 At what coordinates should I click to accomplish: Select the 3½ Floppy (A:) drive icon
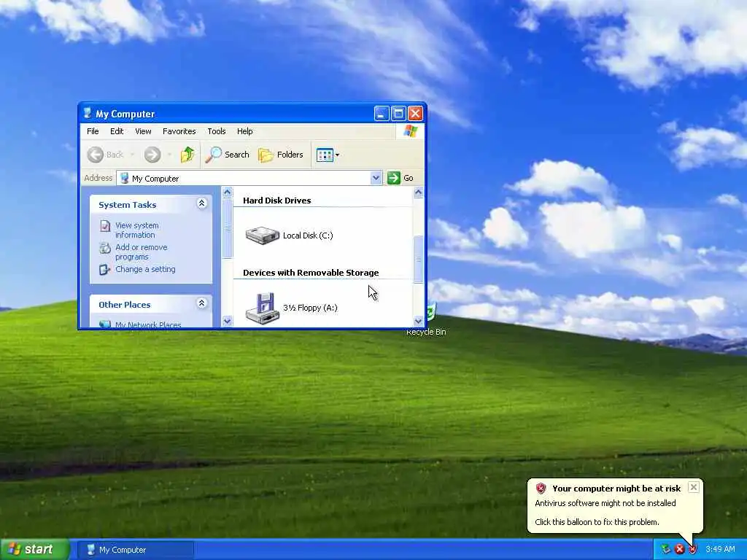262,308
